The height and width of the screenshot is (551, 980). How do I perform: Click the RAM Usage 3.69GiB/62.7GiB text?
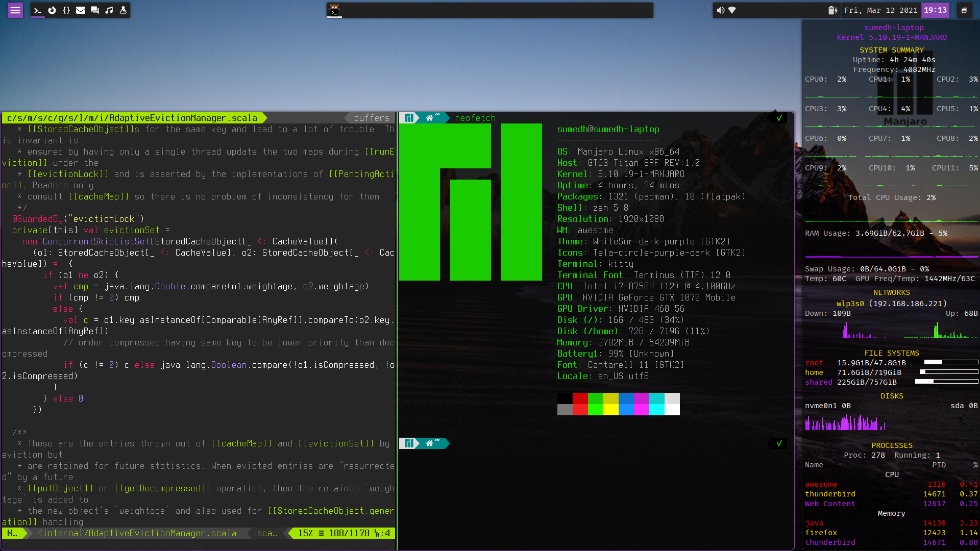[x=876, y=233]
